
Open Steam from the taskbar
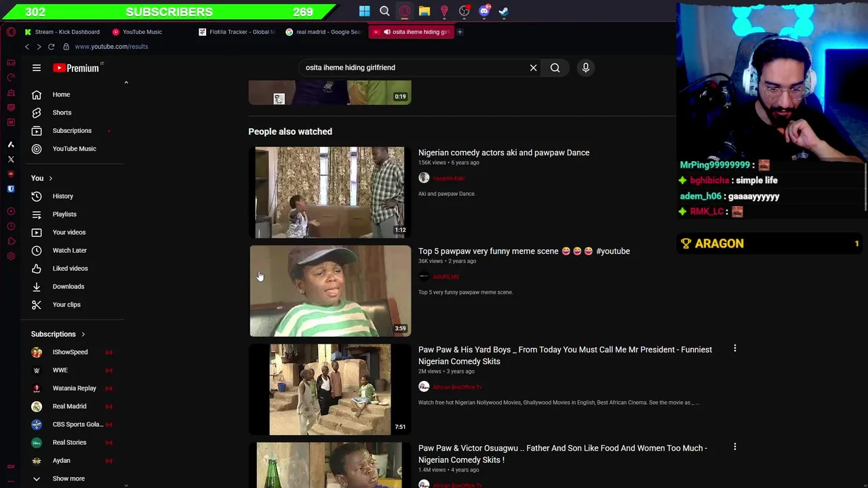(504, 11)
